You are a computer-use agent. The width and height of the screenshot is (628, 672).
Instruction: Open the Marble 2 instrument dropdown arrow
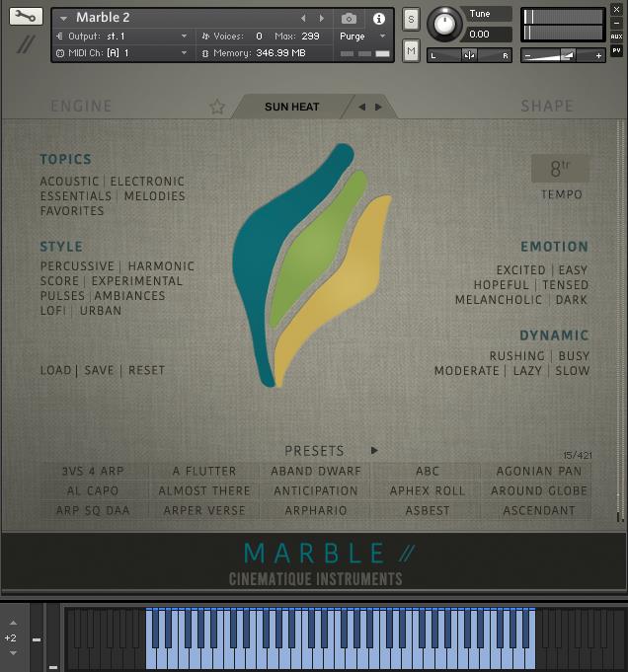pos(63,19)
